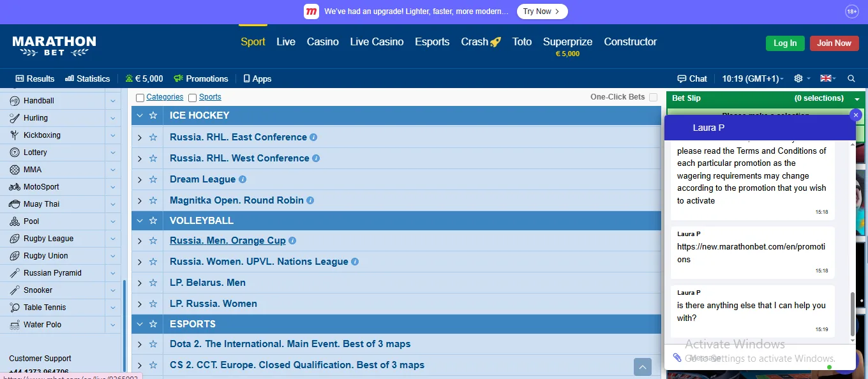Collapse the Esports section
Screen dimensions: 868x379
point(140,324)
